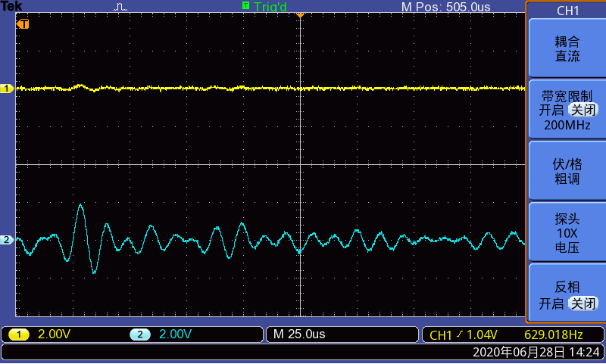Enable 反相 开启 invert option
Image resolution: width=606 pixels, height=364 pixels.
point(551,303)
